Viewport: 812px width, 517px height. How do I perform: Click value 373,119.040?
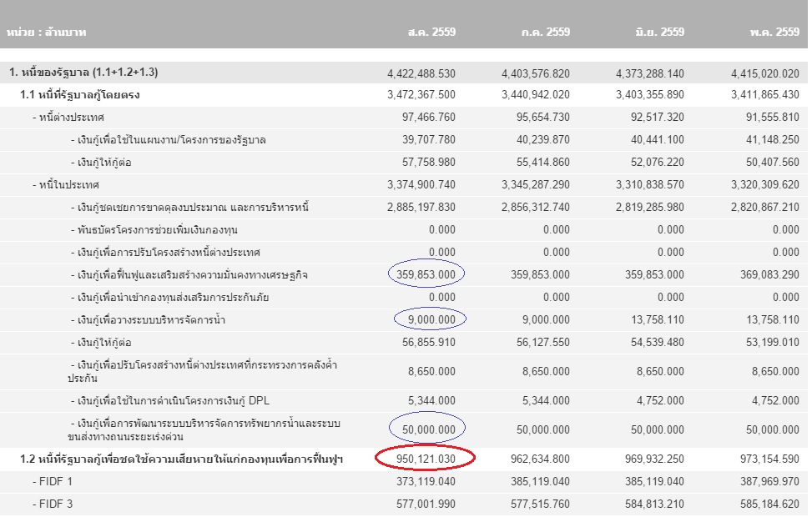426,481
